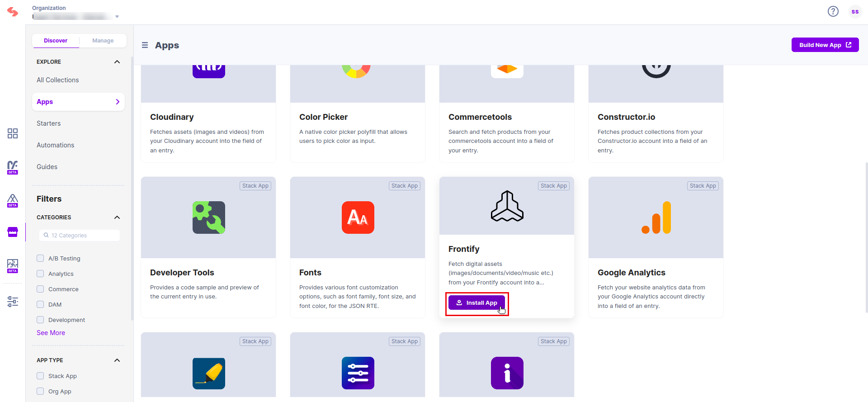
Task: Click the Developer Tools wrench icon
Action: [209, 218]
